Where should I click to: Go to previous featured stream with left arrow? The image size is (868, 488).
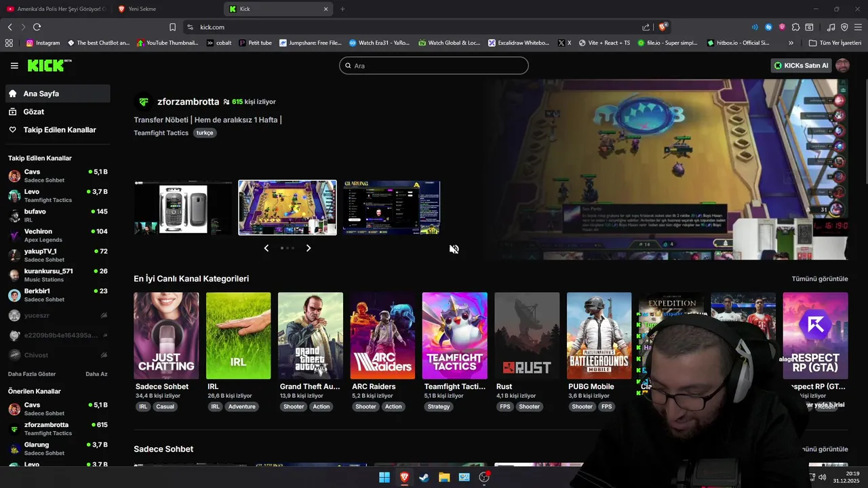coord(267,248)
